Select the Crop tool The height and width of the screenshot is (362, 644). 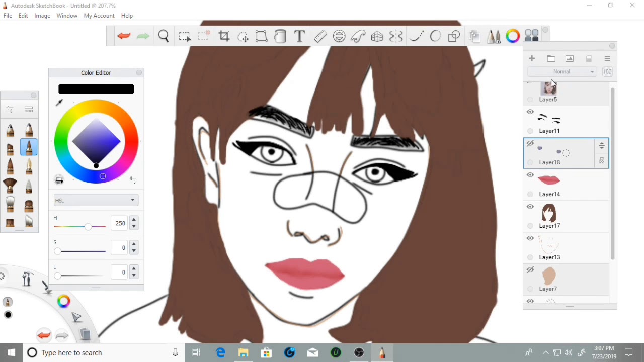click(x=224, y=36)
